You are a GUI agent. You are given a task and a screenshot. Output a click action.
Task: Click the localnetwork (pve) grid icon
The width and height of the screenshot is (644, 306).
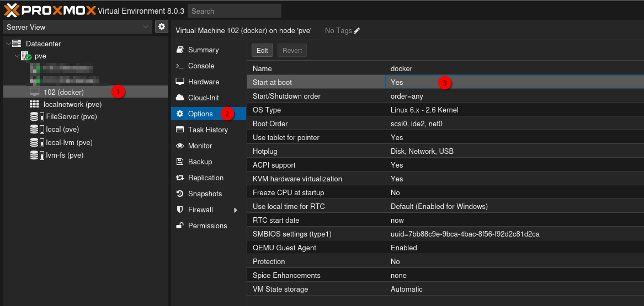point(34,104)
